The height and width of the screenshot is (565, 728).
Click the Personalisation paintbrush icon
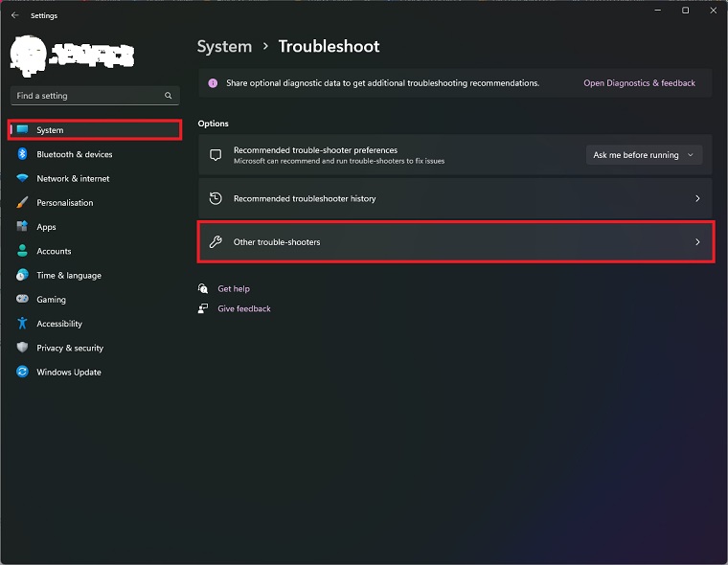22,203
